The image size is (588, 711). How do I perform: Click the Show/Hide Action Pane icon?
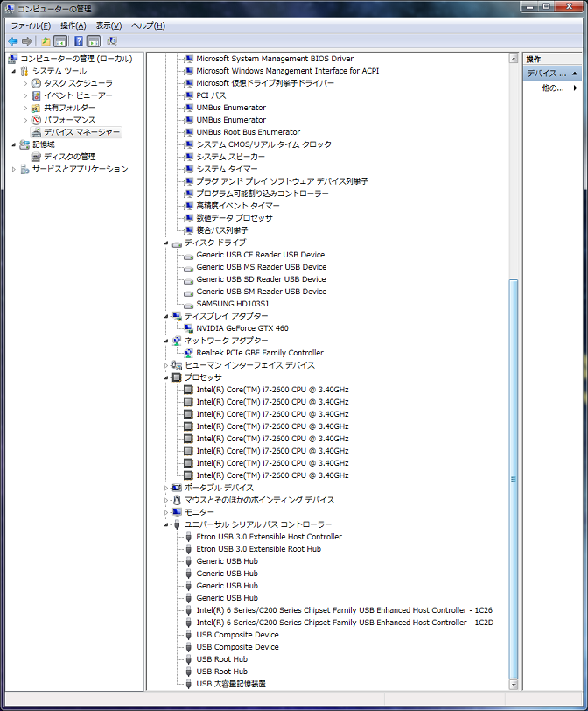(x=94, y=41)
